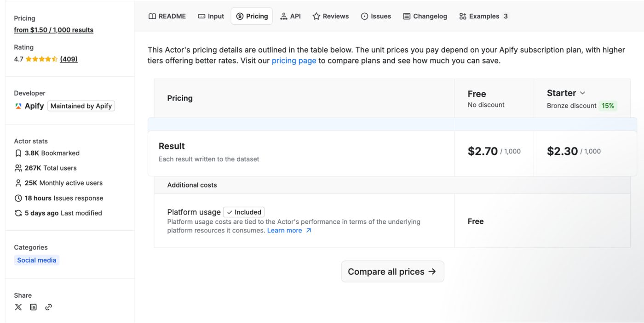644x323 pixels.
Task: Click the dollar icon on Pricing tab
Action: click(x=240, y=16)
